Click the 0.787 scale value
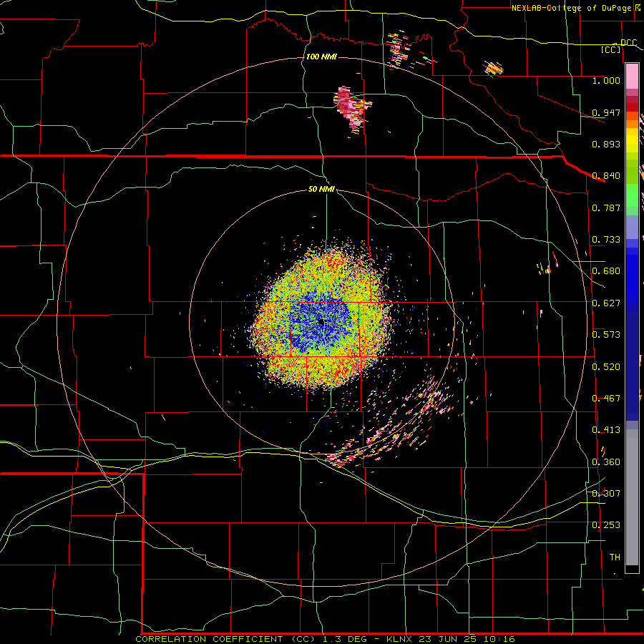 pos(606,208)
